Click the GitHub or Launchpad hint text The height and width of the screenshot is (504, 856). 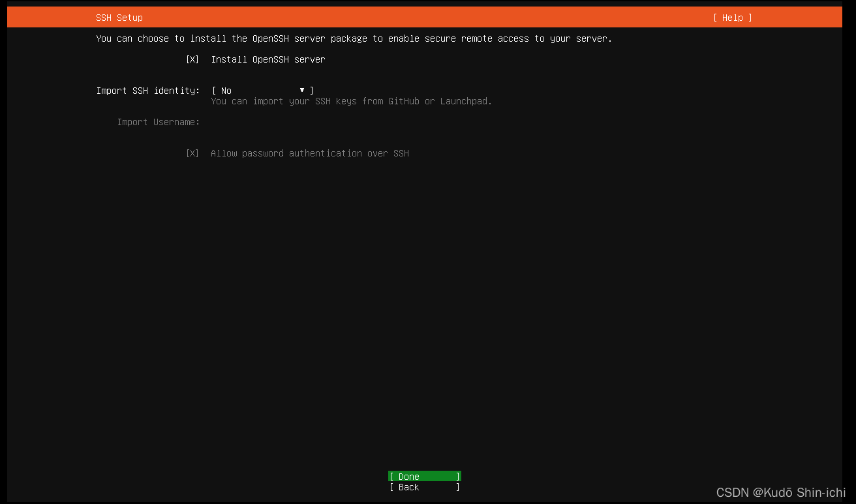point(352,101)
